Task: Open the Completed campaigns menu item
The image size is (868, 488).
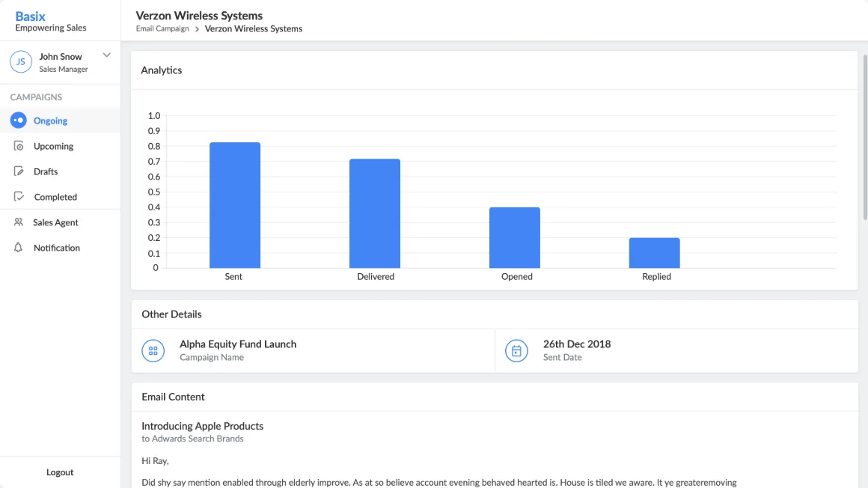Action: click(x=60, y=197)
